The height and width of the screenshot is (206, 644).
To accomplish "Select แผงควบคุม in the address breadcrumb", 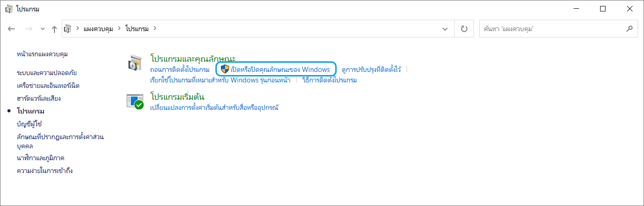I will [x=99, y=28].
